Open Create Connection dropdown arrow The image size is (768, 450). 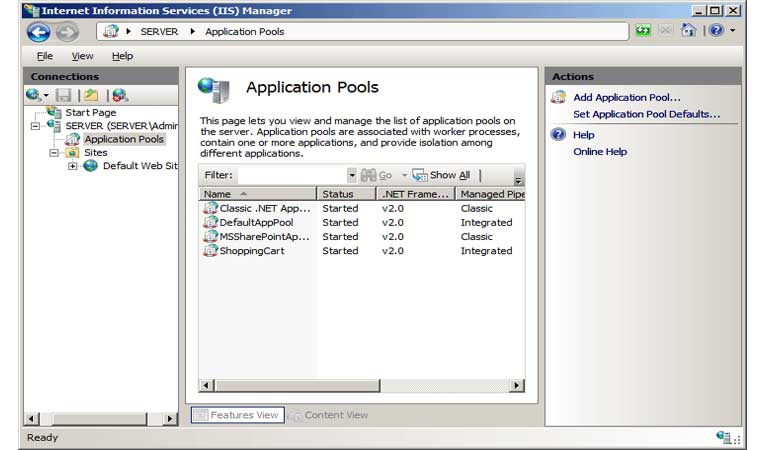click(x=46, y=95)
